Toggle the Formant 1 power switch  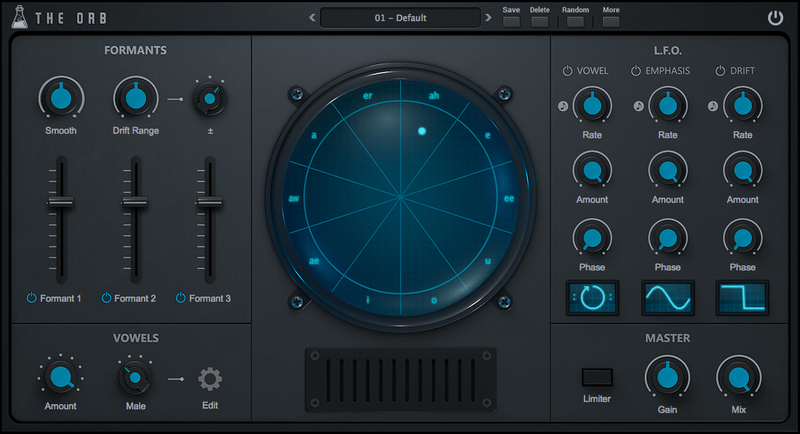[32, 298]
